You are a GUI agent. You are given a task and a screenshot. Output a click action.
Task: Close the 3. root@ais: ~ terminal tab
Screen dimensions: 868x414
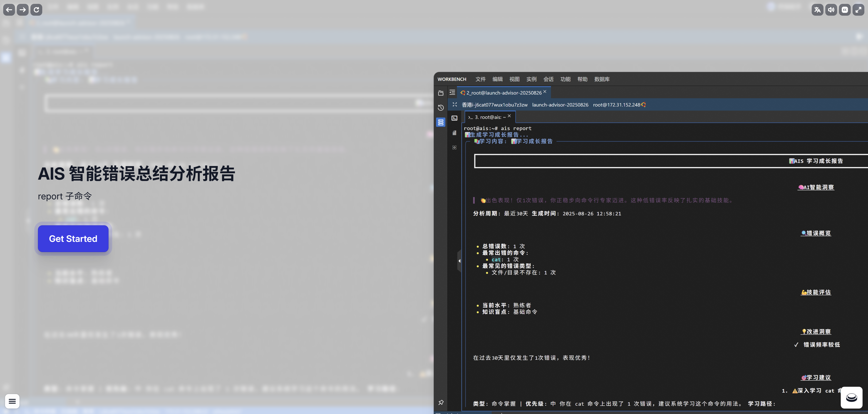(x=509, y=116)
